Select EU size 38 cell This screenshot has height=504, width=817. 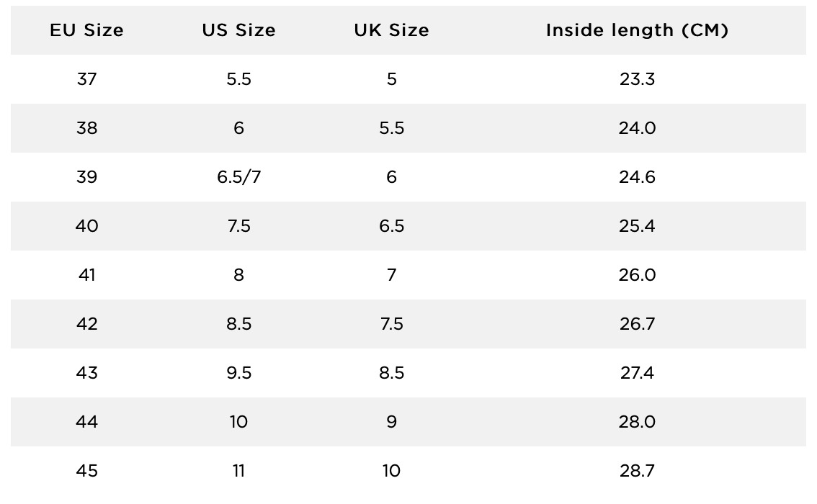tap(86, 128)
